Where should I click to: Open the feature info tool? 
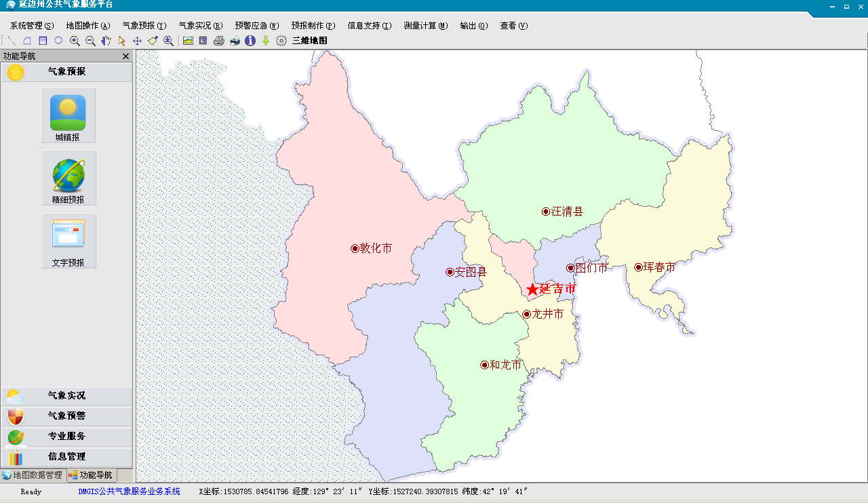pos(250,41)
